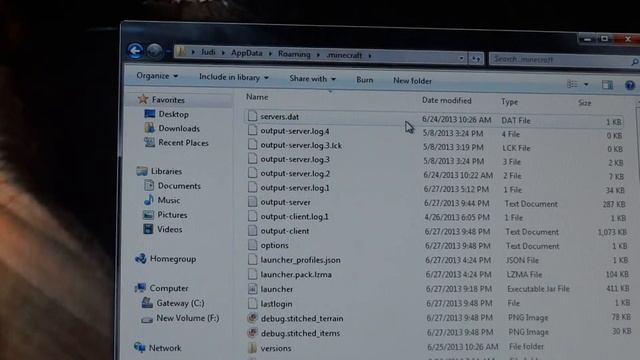Select the launcher Jar file icon
Viewport: 640px width, 360px height.
[x=253, y=289]
